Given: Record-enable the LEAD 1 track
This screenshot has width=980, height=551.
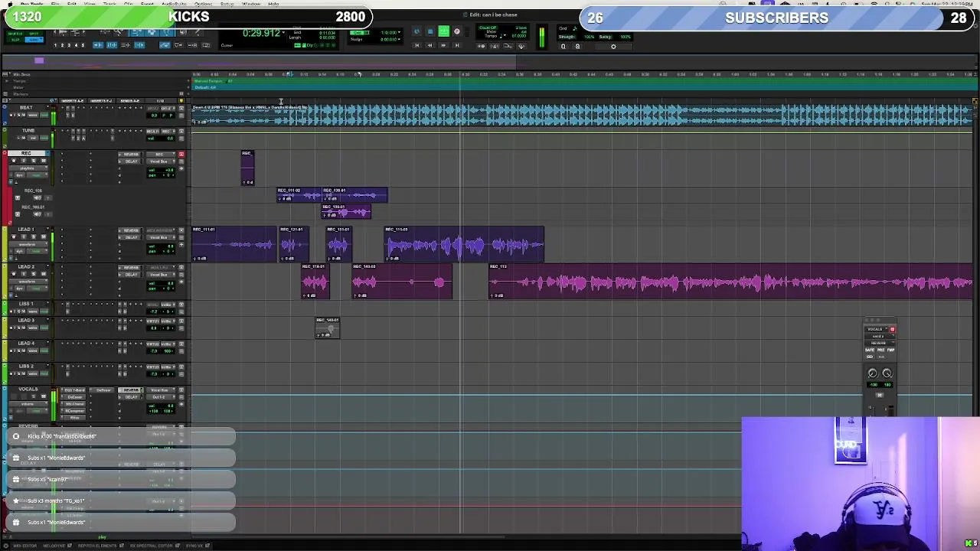Looking at the screenshot, I should 14,236.
